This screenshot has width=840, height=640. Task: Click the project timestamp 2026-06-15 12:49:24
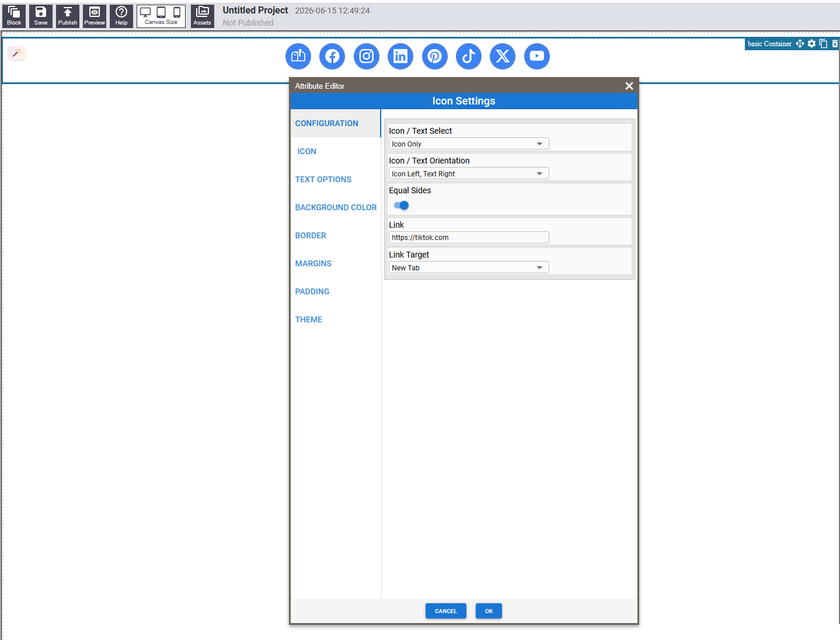pyautogui.click(x=332, y=11)
